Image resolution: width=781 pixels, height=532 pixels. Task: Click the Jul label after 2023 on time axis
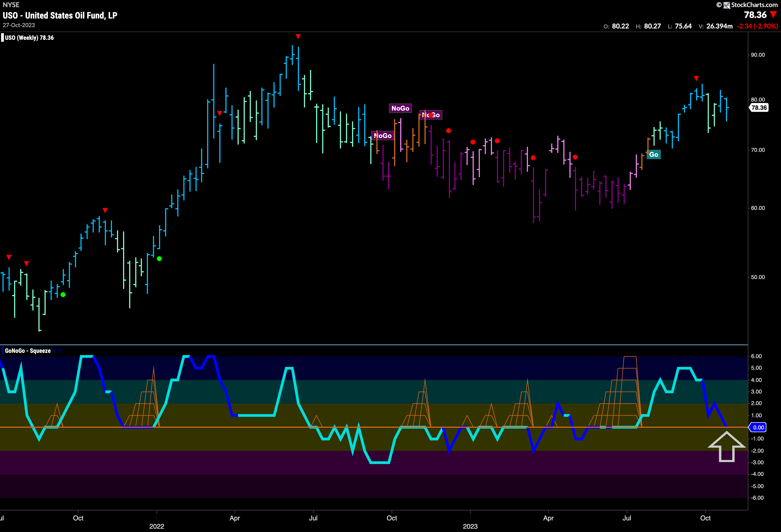tap(627, 518)
